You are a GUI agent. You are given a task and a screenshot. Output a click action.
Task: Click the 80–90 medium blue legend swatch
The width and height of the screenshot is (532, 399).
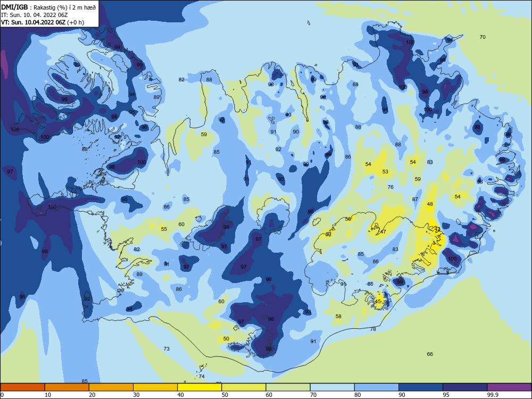point(377,387)
